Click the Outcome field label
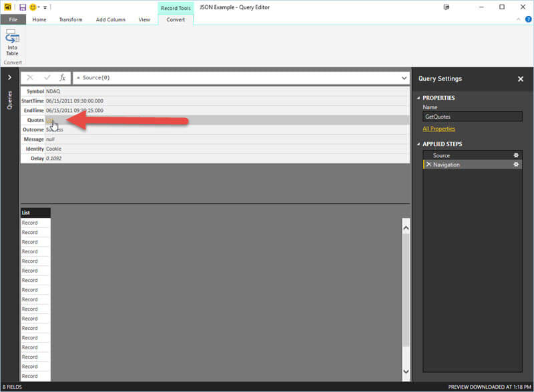The image size is (534, 392). [33, 129]
